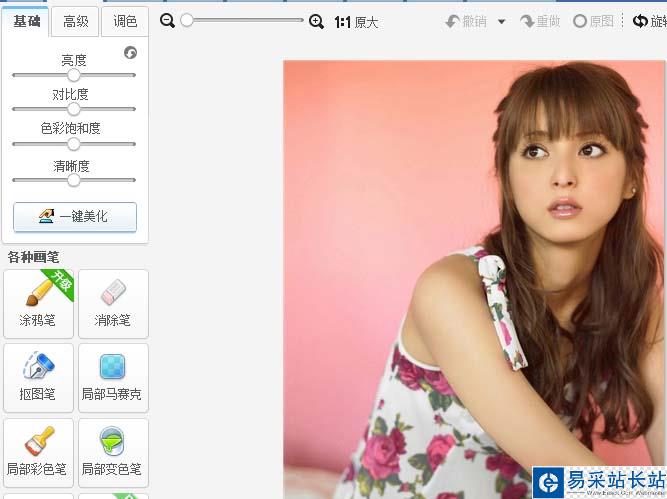
Task: Select the 抠图笔 cutout pen tool
Action: [x=38, y=378]
